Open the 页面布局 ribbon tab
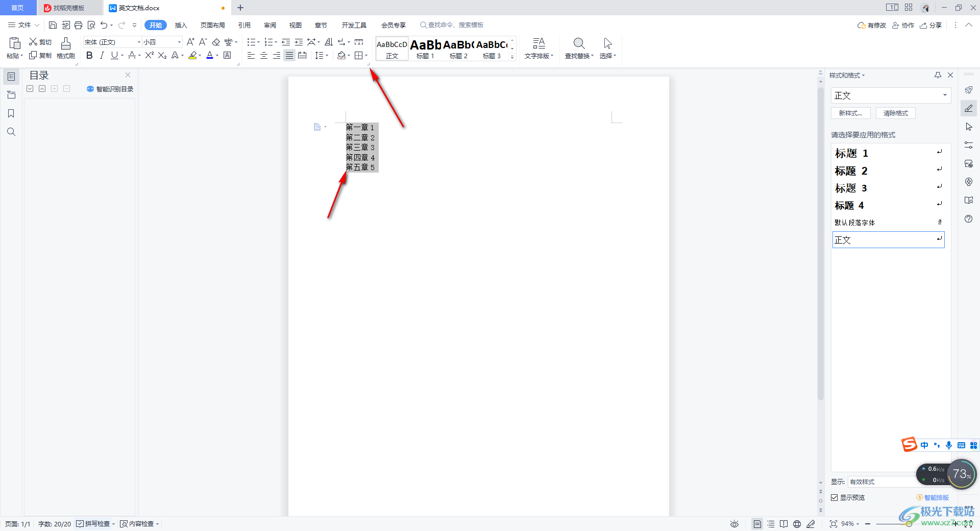 [x=213, y=25]
